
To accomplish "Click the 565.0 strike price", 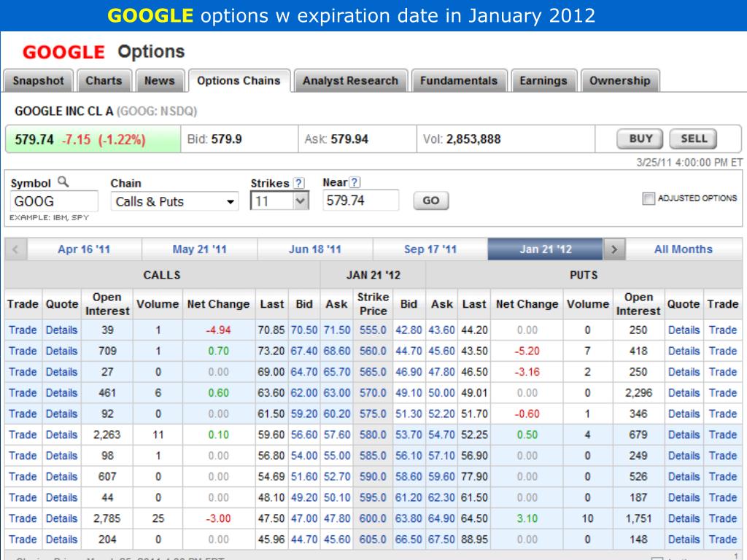I will 373,372.
